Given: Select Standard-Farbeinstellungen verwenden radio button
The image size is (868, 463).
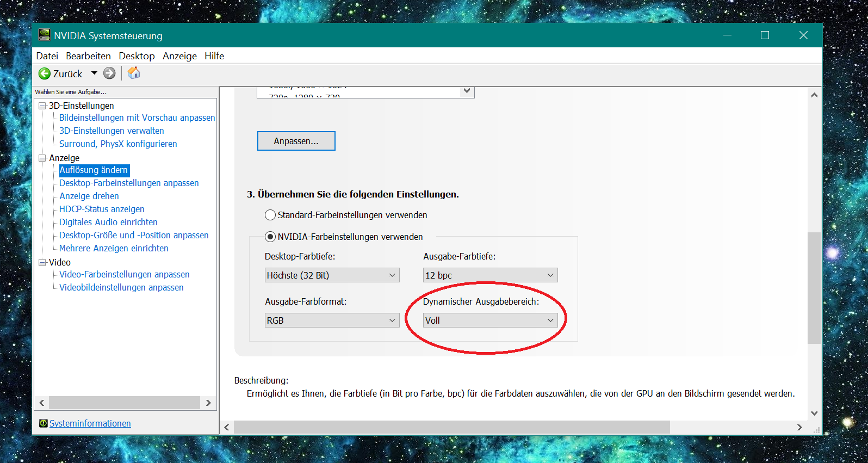Looking at the screenshot, I should 270,215.
